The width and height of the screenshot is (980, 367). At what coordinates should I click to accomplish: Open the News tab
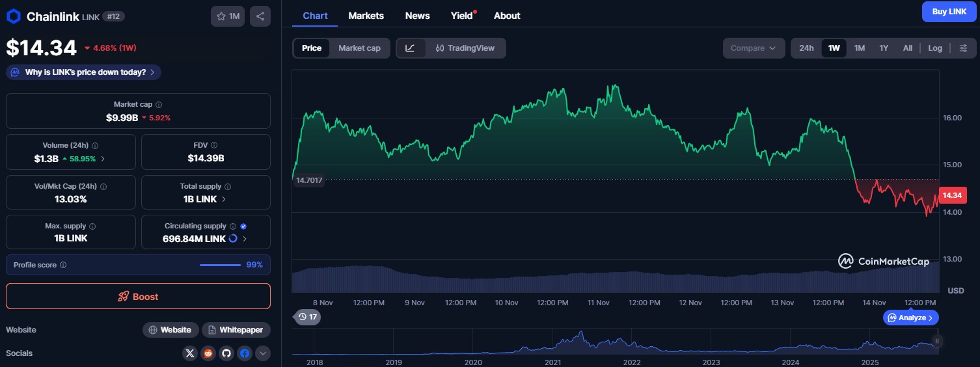click(417, 16)
